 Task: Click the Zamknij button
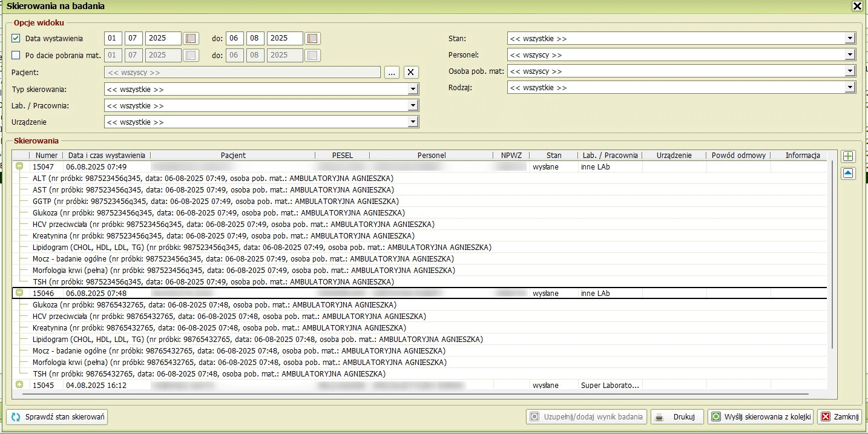click(840, 416)
